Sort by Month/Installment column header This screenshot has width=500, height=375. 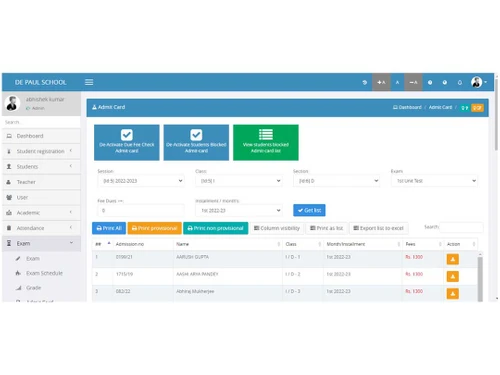point(363,244)
